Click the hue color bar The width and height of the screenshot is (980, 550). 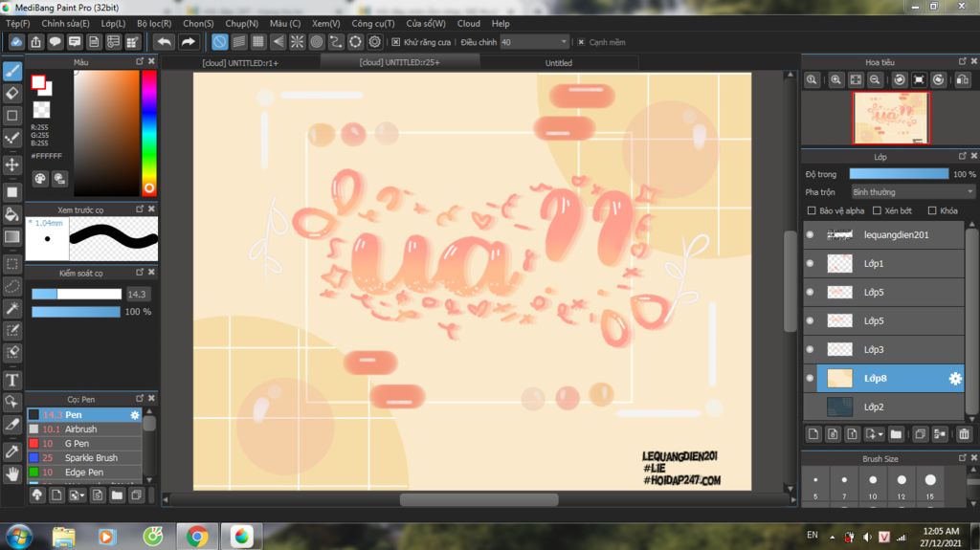148,133
